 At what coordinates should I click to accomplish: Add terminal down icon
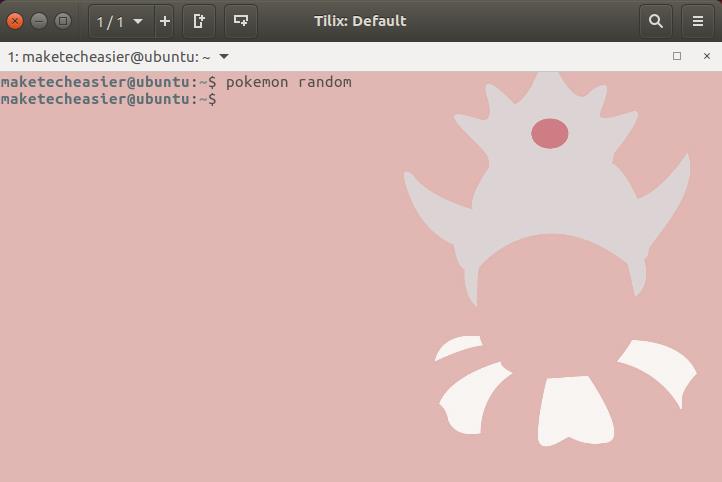coord(241,21)
